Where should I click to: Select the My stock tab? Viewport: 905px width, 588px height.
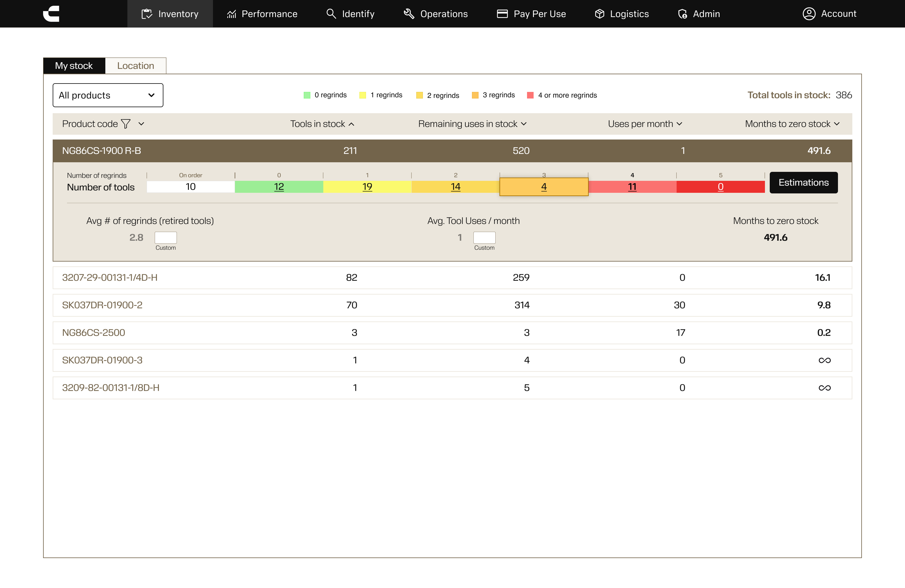[x=74, y=66]
